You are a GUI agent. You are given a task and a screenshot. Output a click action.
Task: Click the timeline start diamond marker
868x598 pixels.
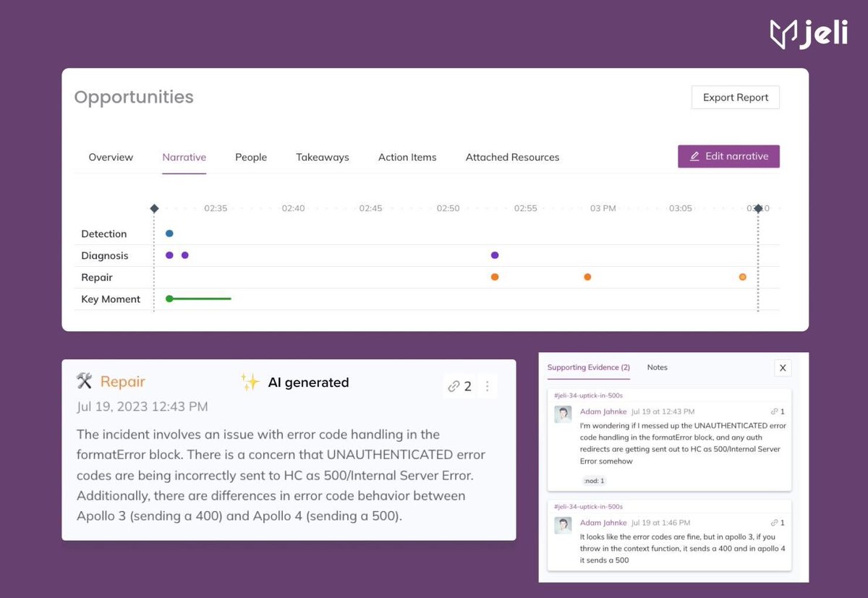[x=154, y=208]
